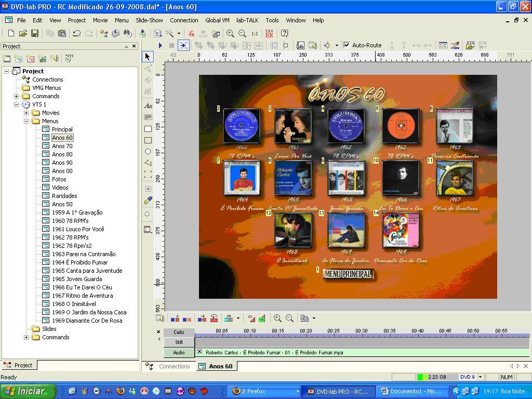Click the timeline zoom in magnifier
Image resolution: width=532 pixels, height=399 pixels.
[x=277, y=318]
